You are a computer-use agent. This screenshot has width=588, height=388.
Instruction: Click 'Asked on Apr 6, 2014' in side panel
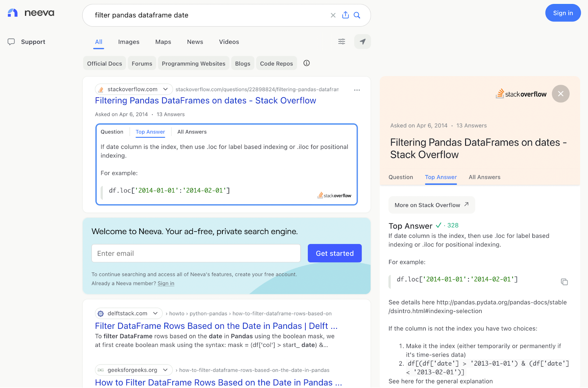[x=419, y=126]
